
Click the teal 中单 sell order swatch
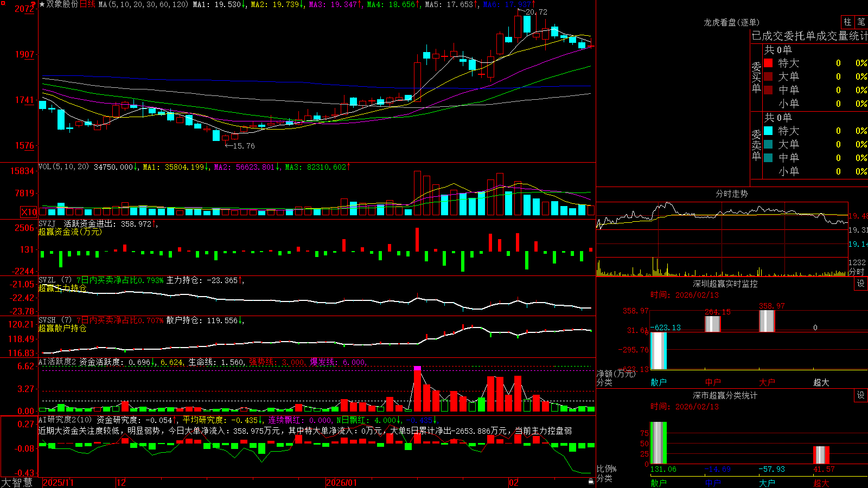pyautogui.click(x=768, y=158)
